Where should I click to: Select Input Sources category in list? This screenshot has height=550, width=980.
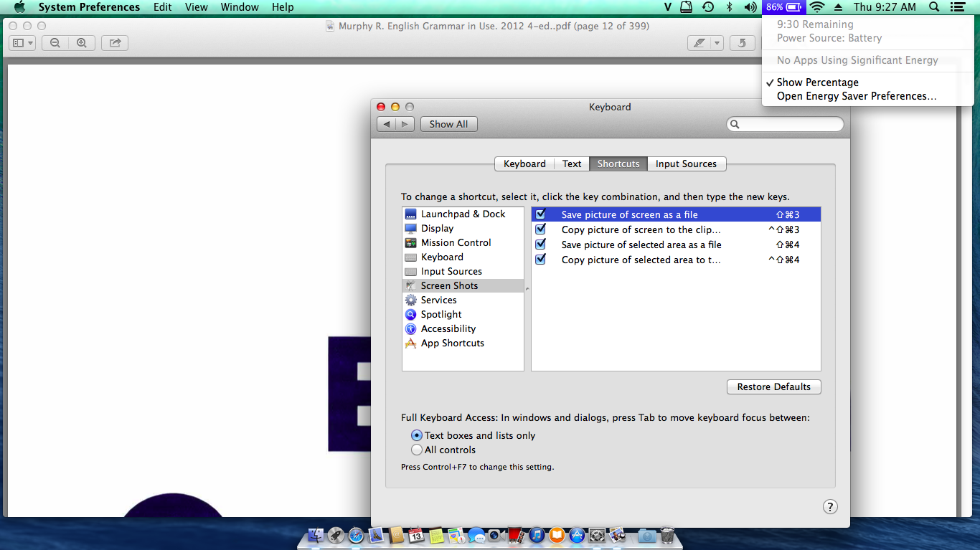tap(463, 271)
